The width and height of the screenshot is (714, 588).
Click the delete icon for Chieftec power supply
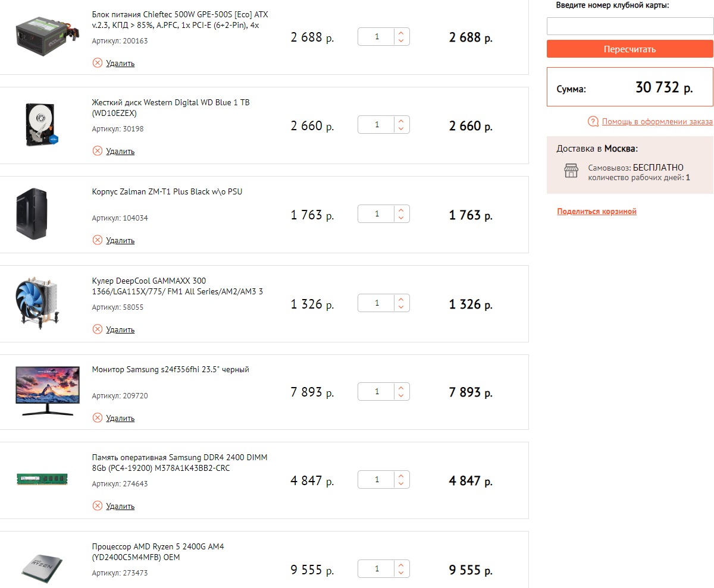98,63
